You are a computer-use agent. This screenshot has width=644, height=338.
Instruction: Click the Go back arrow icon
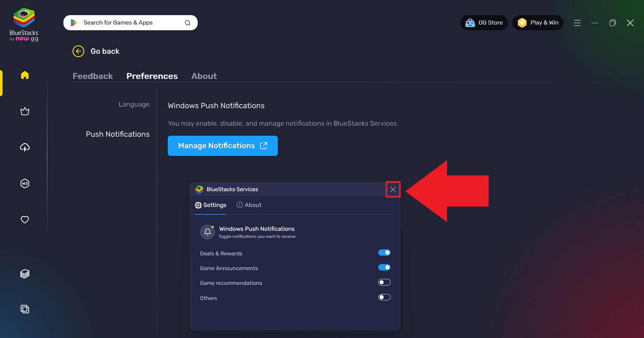(78, 51)
